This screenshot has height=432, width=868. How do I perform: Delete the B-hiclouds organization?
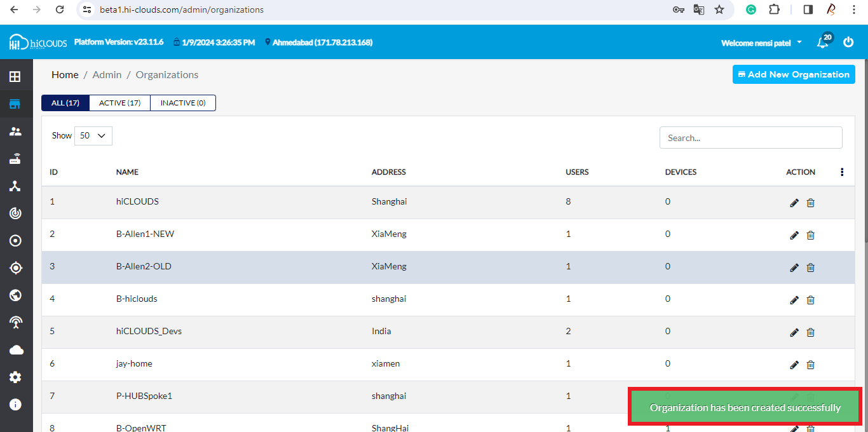(x=810, y=300)
